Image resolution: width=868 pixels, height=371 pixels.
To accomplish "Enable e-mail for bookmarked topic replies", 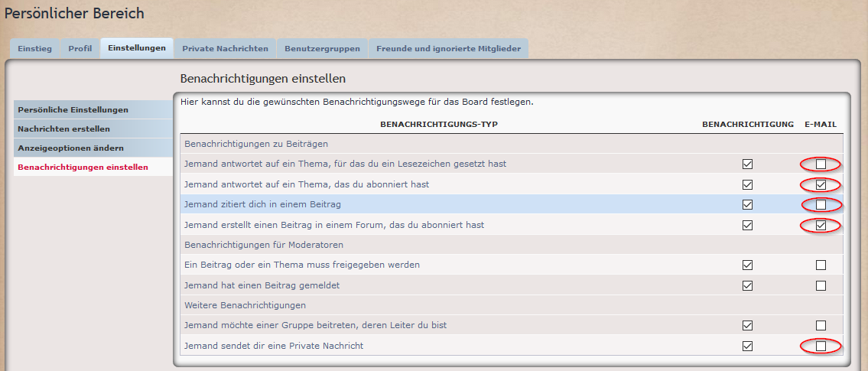I will [821, 164].
